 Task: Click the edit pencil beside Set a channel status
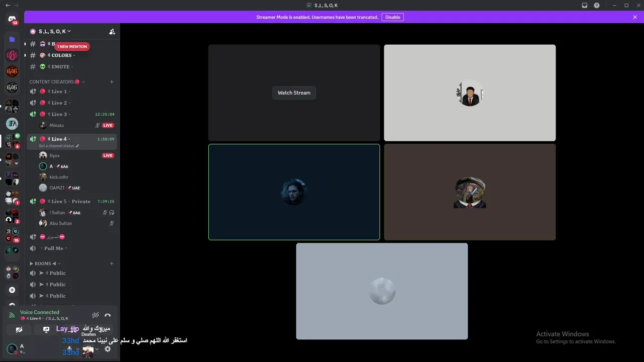[x=77, y=146]
